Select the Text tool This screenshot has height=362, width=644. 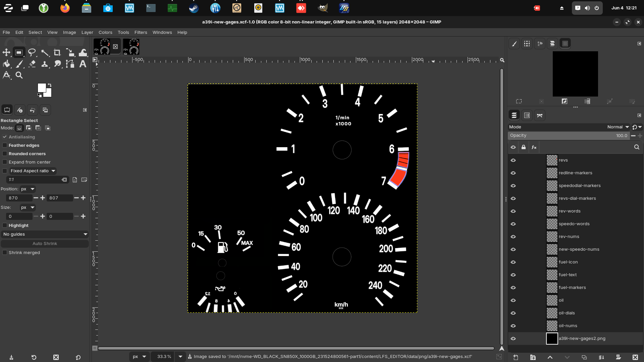tap(83, 64)
